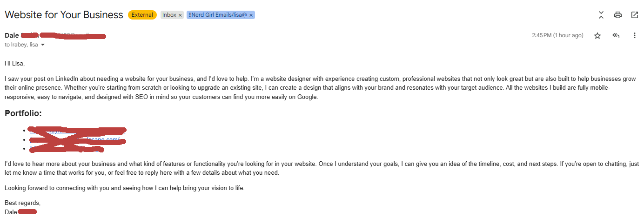Print the email with the printer icon
Viewport: 644px width, 224px height.
click(618, 15)
